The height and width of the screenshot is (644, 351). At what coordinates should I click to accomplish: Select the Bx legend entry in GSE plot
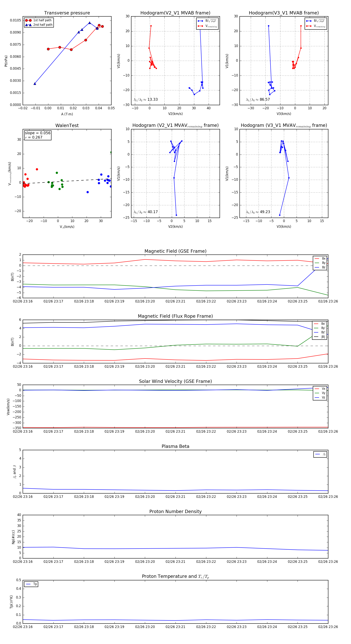point(320,259)
